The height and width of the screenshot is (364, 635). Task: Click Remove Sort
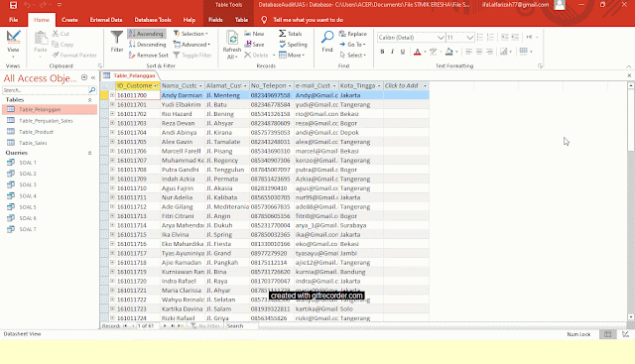coord(148,56)
